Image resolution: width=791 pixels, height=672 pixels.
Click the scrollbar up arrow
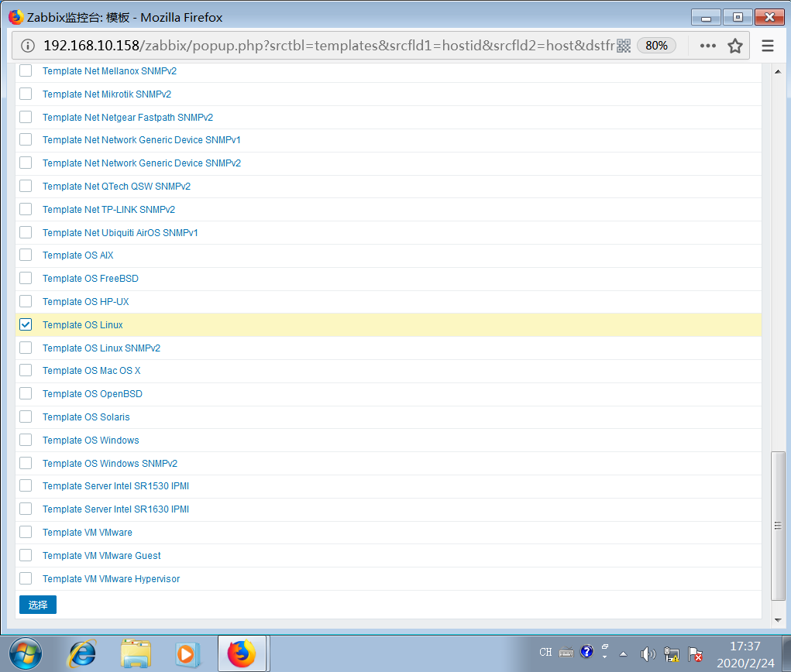(x=778, y=71)
